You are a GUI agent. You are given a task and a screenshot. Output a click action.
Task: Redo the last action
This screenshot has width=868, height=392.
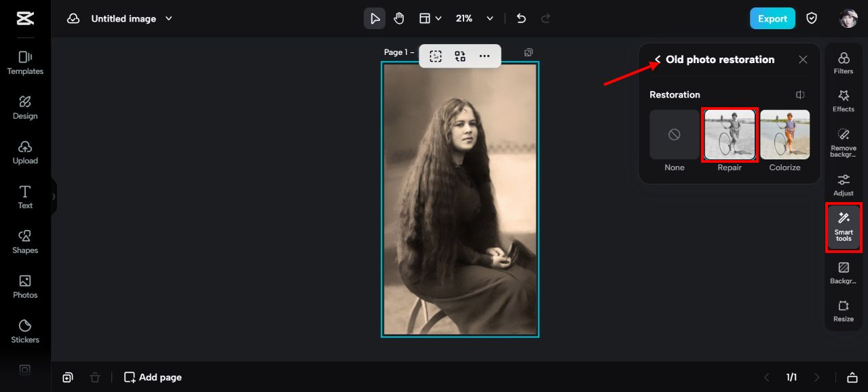(546, 19)
